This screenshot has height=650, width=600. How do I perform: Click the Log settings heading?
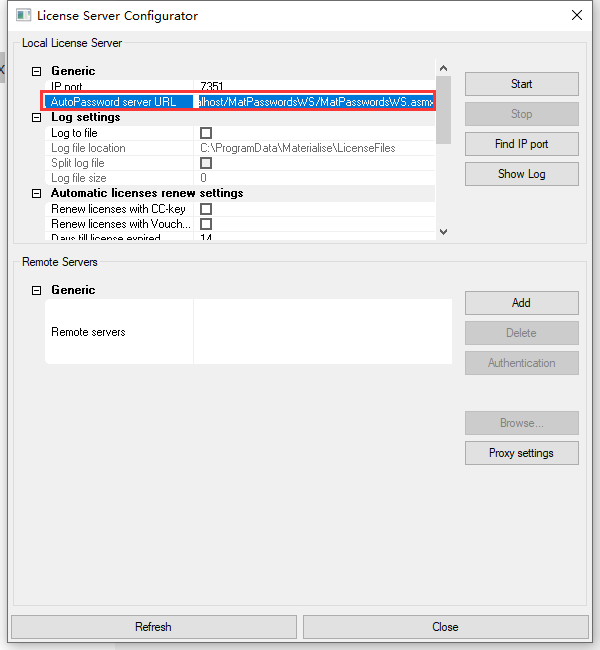coord(86,117)
